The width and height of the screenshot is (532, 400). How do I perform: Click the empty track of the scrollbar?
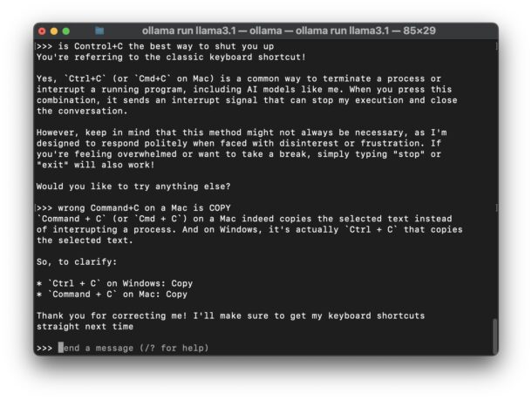pyautogui.click(x=494, y=174)
